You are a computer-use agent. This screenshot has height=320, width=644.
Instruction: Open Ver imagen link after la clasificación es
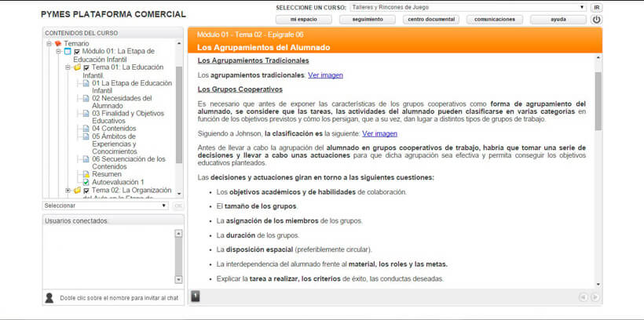[x=379, y=134]
